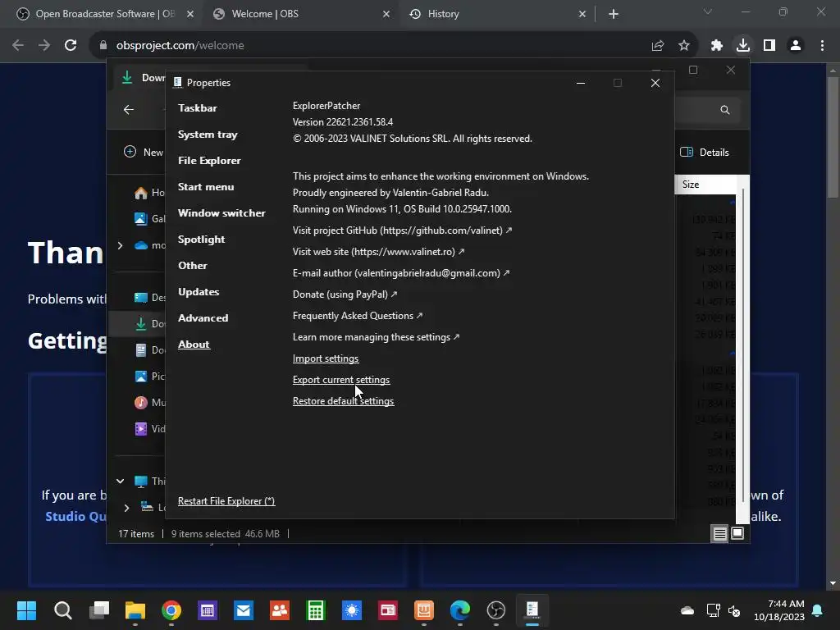Open the Spotlight section

point(201,239)
